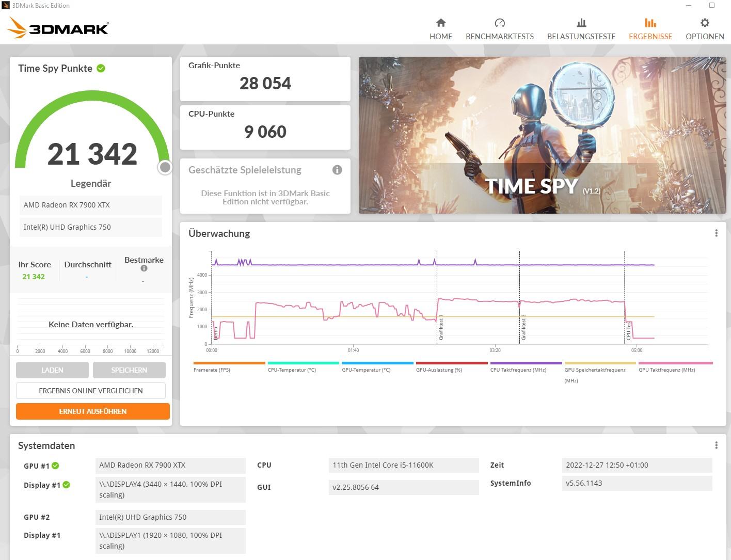Toggle GPU-Temperatur legend item
This screenshot has height=560, width=731.
click(x=377, y=367)
